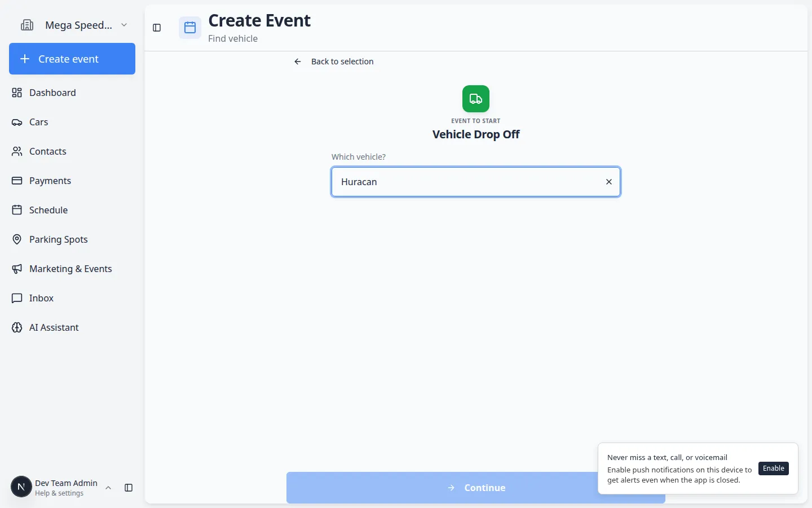Click the Dashboard grid icon
812x508 pixels.
(17, 93)
